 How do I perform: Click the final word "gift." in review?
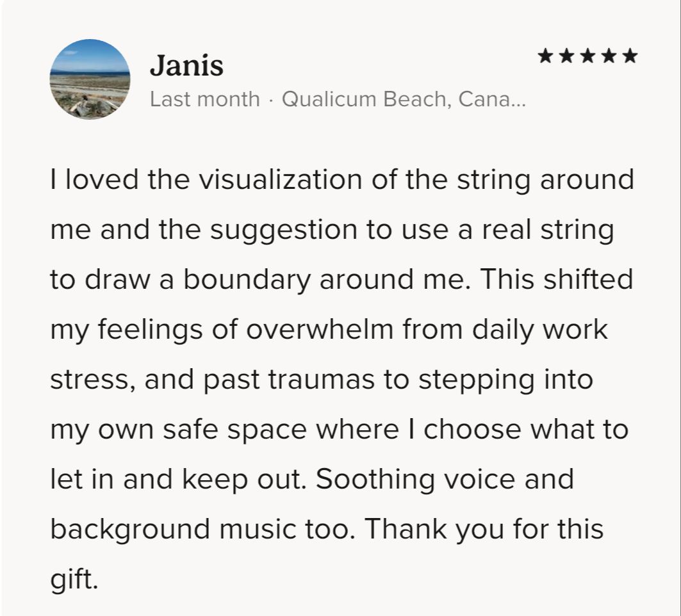[74, 580]
